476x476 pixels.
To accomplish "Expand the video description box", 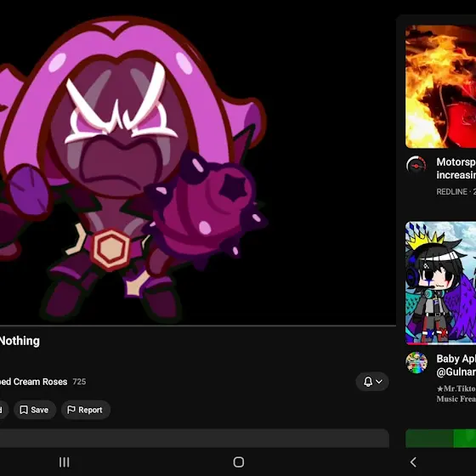I will click(x=195, y=439).
